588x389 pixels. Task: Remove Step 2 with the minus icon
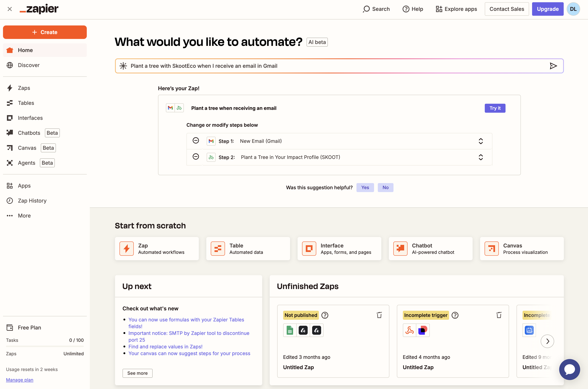[196, 157]
